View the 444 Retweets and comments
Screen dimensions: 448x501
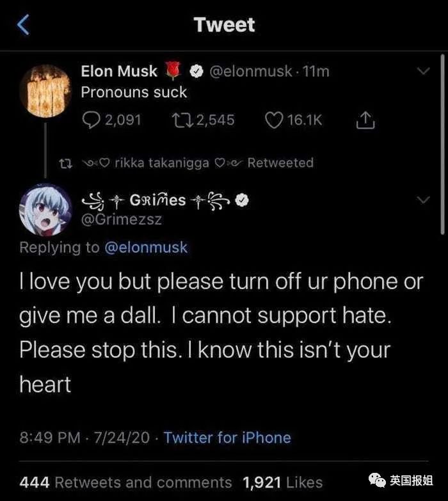tap(126, 482)
